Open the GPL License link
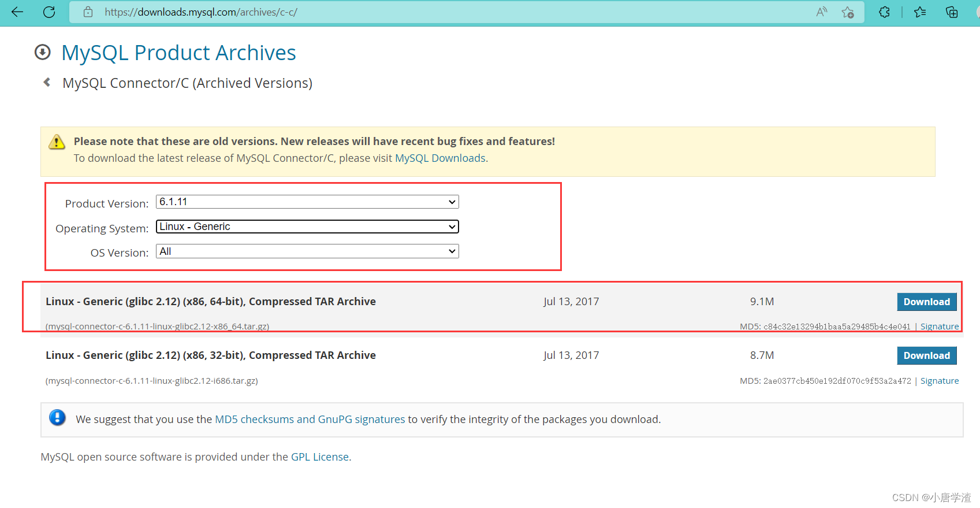 point(320,457)
